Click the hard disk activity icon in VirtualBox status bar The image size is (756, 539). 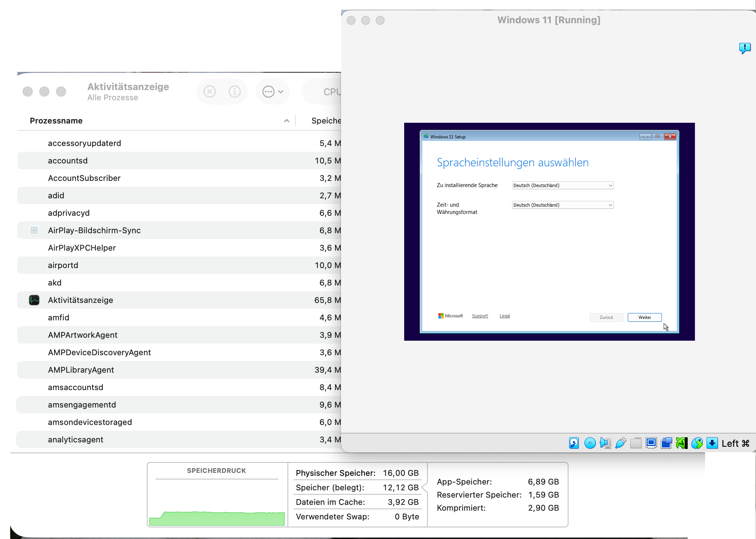click(574, 443)
